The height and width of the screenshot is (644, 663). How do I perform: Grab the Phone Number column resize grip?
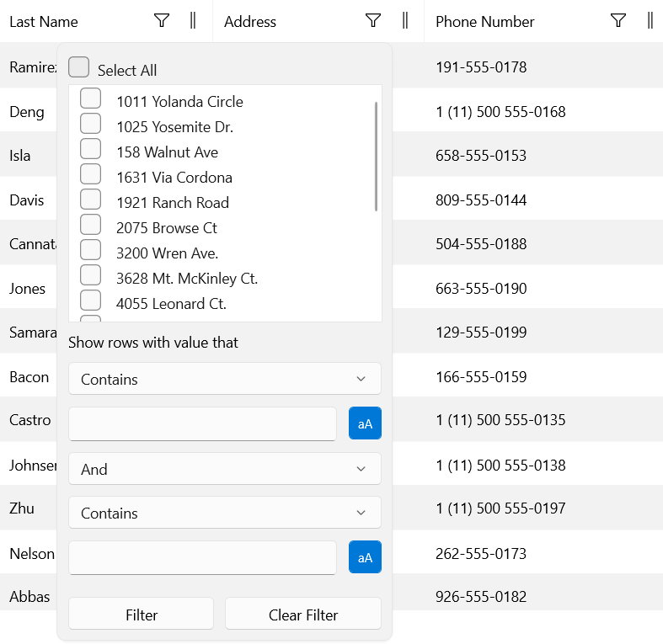(650, 20)
